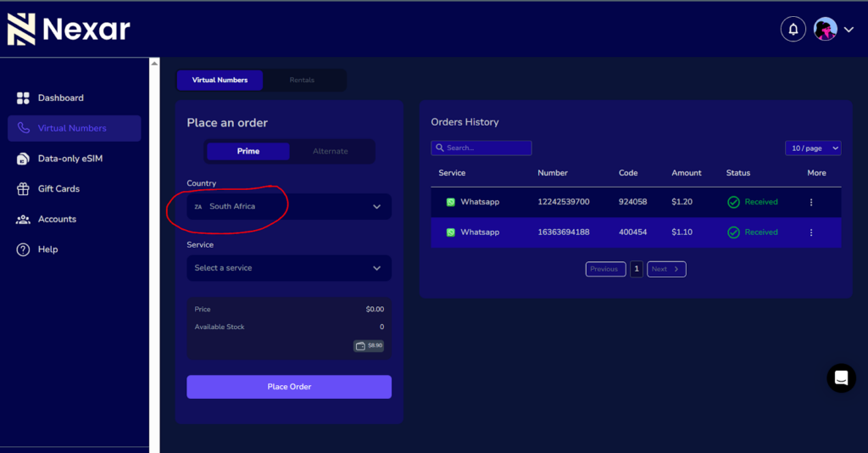Image resolution: width=868 pixels, height=453 pixels.
Task: Open more options for number 16363694188
Action: coord(811,232)
